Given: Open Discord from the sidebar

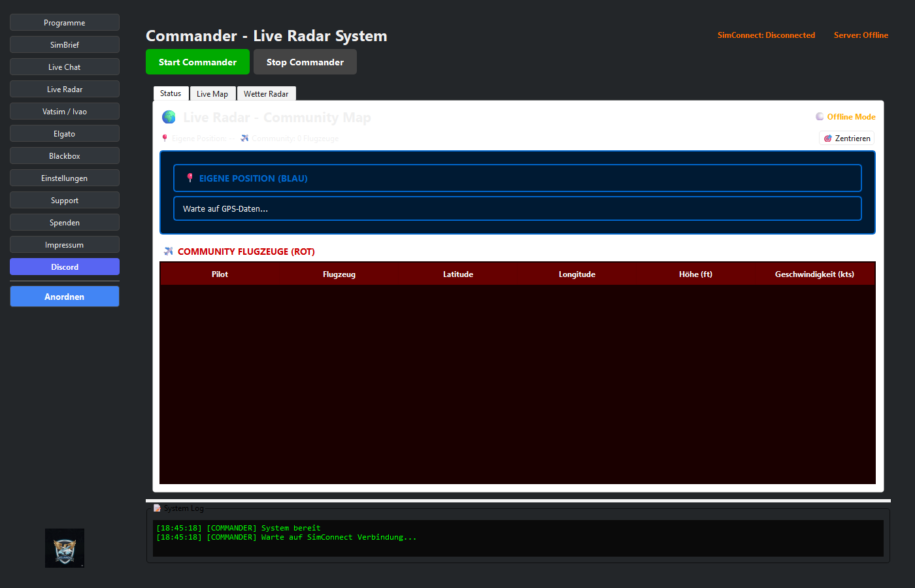Looking at the screenshot, I should (x=65, y=267).
